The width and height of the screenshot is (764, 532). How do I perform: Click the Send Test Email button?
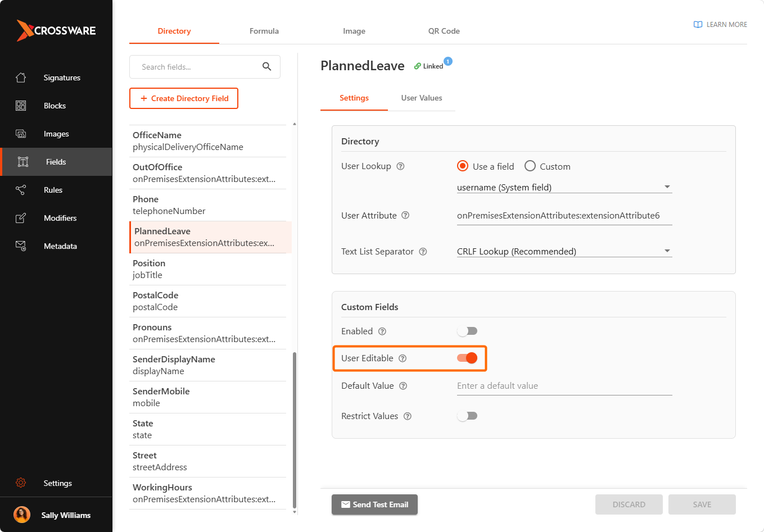click(x=374, y=504)
